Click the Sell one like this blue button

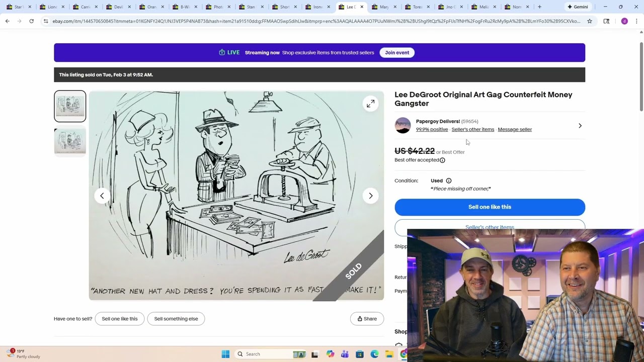[490, 207]
